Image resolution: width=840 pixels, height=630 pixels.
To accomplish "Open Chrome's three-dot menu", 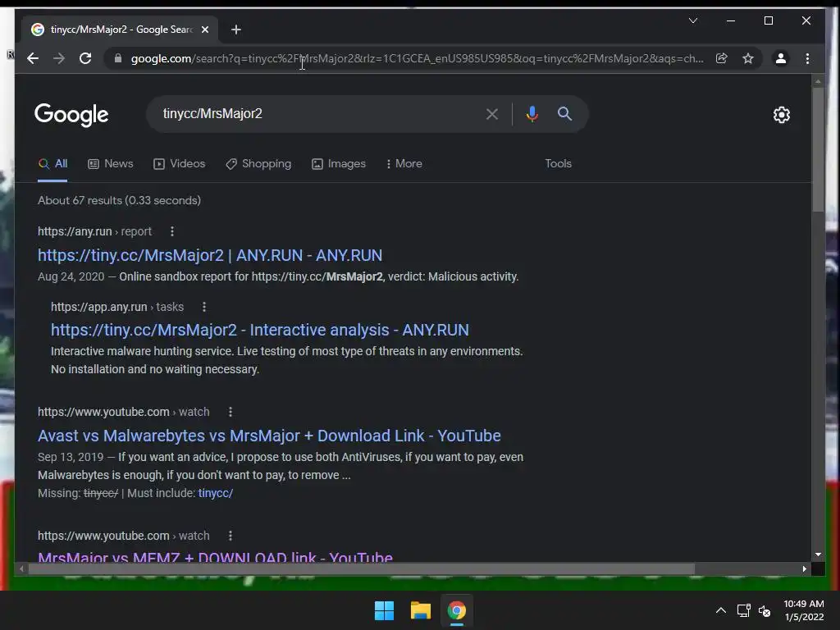I will click(x=807, y=58).
